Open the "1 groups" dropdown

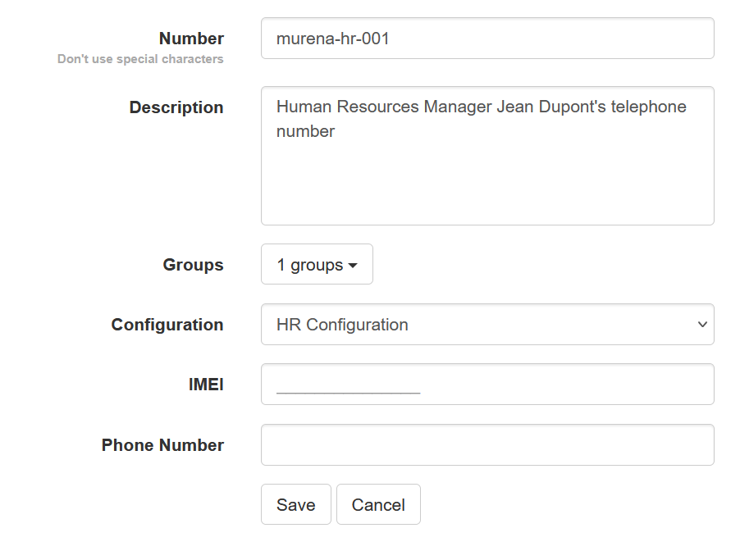tap(317, 265)
